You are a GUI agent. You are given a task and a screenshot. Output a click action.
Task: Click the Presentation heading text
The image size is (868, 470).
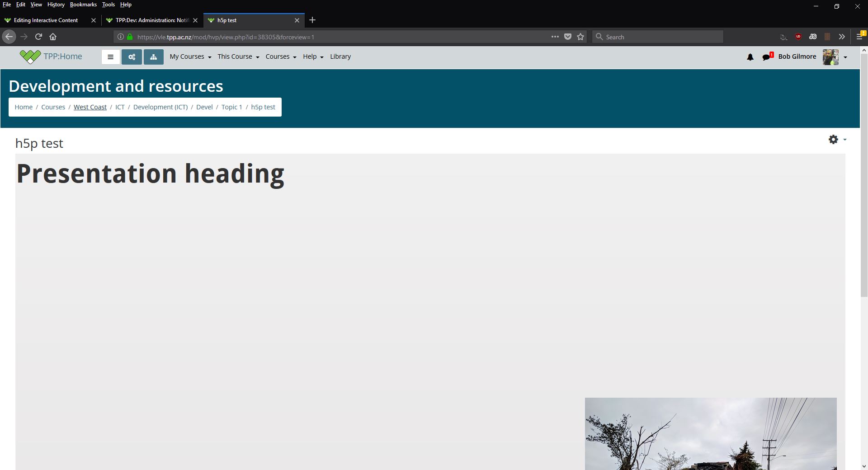coord(151,174)
